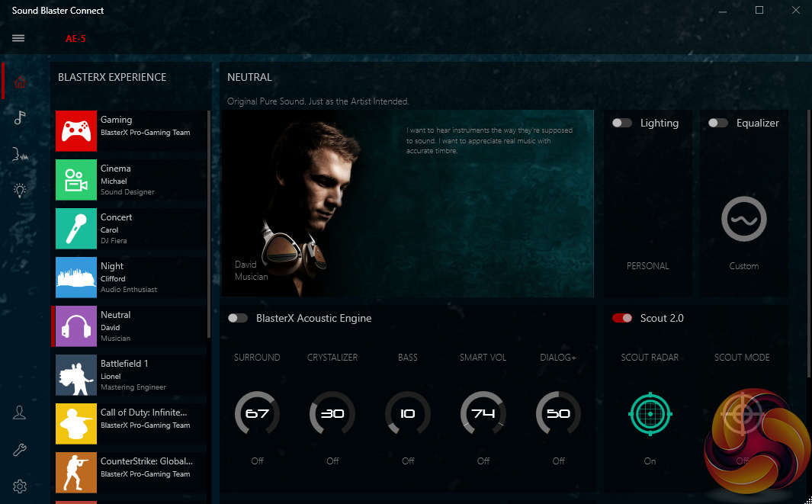Click the NEUTRAL profile heading
Viewport: 812px width, 504px height.
(249, 77)
